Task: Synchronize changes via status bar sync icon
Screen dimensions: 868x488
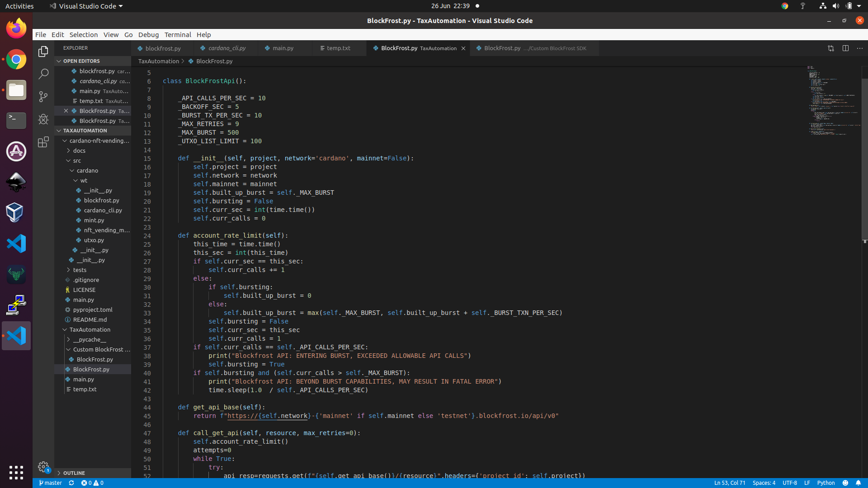Action: tap(71, 483)
